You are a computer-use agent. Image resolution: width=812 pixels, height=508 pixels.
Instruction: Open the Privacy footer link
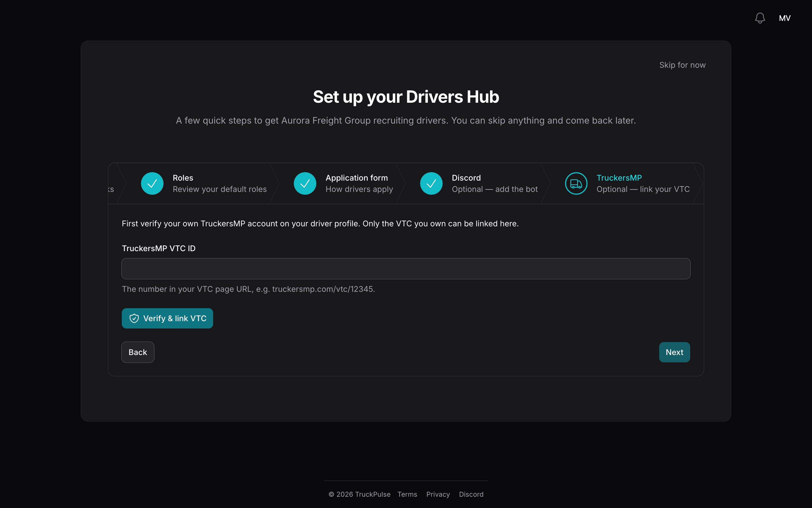[x=438, y=494]
